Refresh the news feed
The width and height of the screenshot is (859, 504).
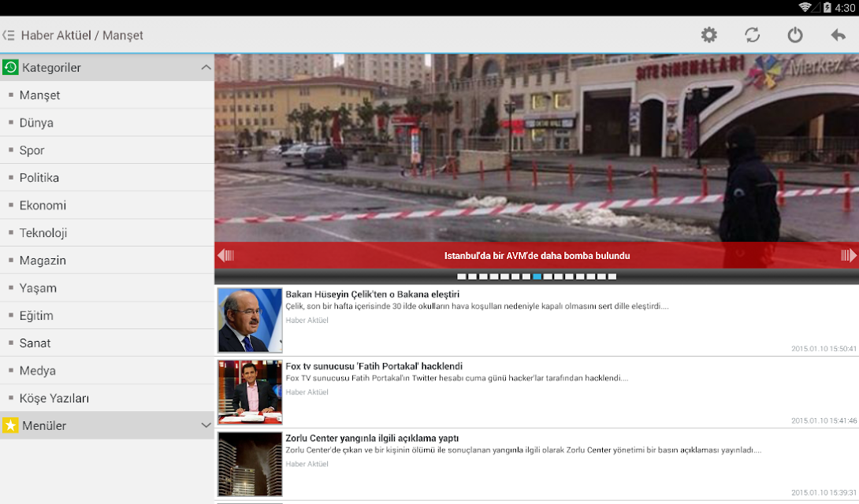click(x=752, y=35)
